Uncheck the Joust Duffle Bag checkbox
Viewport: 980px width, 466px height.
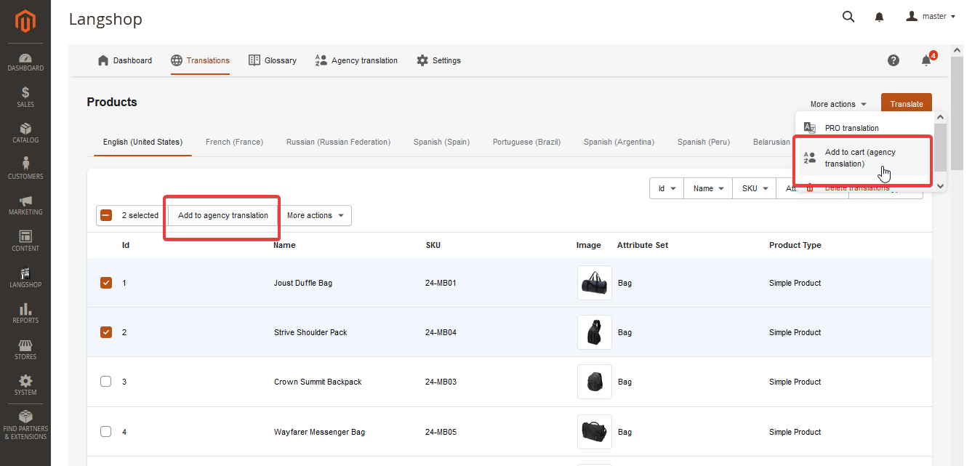[x=106, y=283]
